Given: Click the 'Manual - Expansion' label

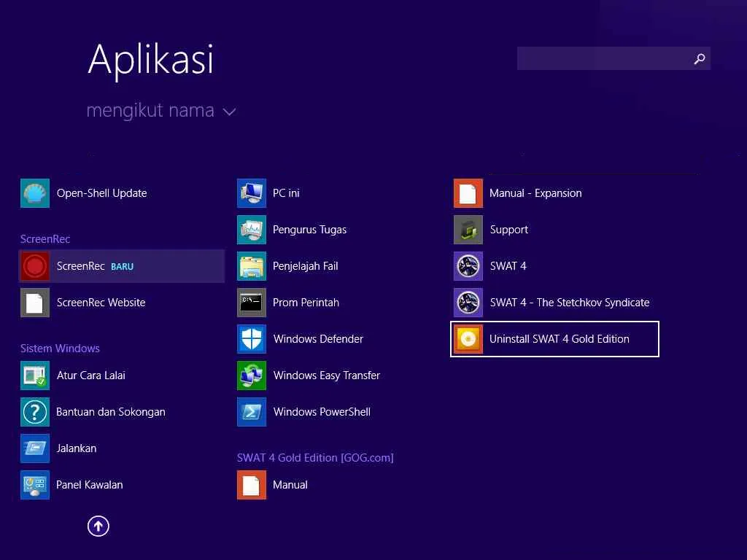Looking at the screenshot, I should click(535, 192).
